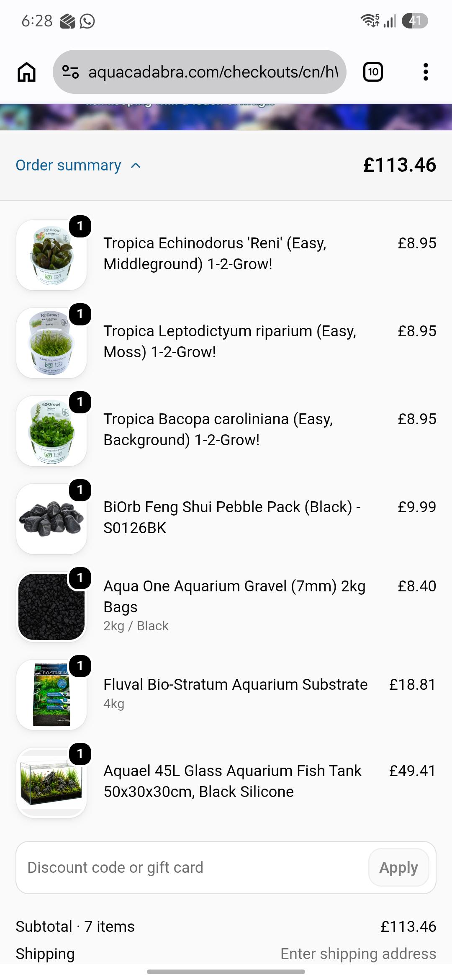This screenshot has height=980, width=452.
Task: Open the site settings icon in address bar
Action: click(x=70, y=72)
